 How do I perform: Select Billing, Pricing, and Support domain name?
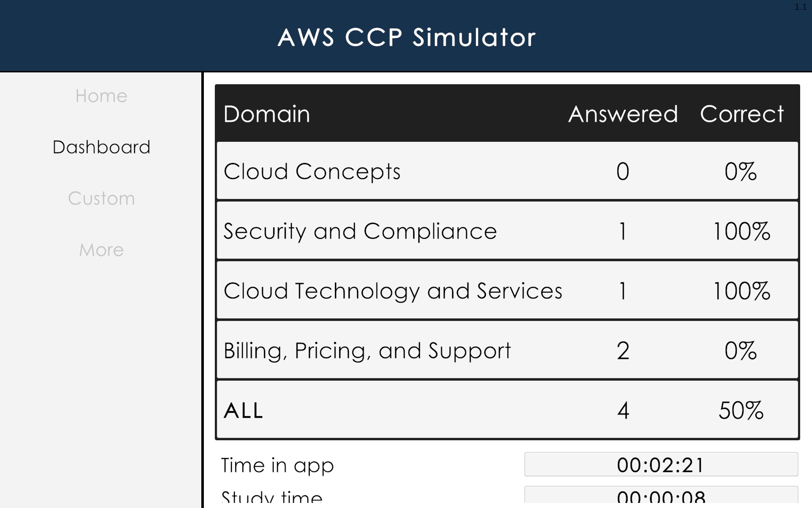click(367, 351)
